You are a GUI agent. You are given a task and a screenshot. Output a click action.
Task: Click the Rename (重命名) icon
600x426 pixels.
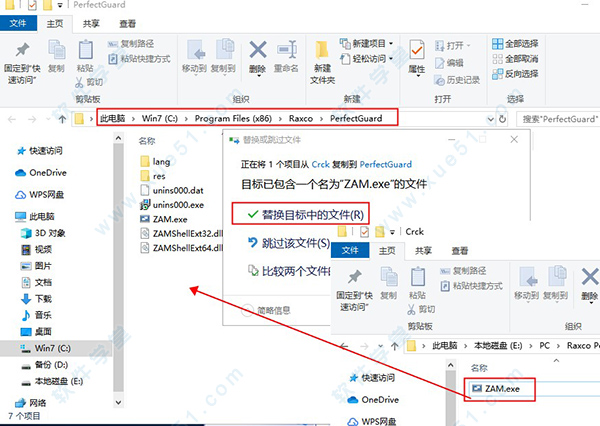(x=287, y=51)
